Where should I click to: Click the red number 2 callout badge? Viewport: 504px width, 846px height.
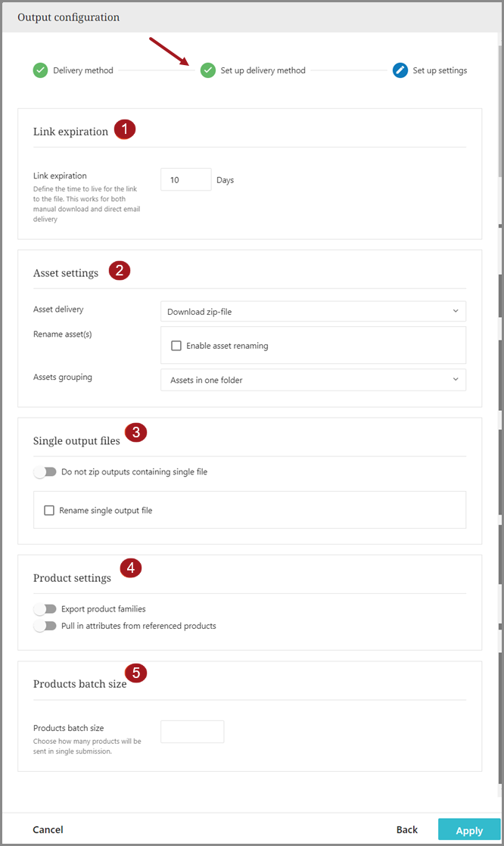click(120, 271)
